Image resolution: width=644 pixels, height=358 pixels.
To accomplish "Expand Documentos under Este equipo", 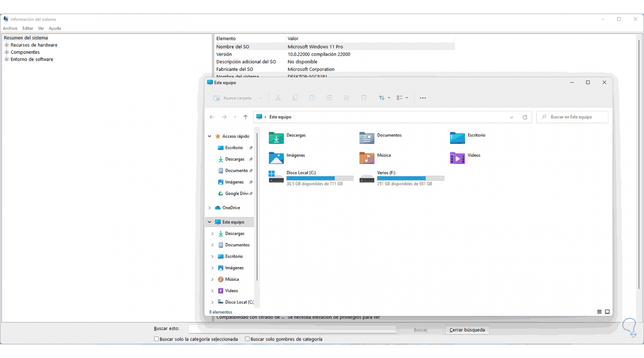I will point(212,245).
